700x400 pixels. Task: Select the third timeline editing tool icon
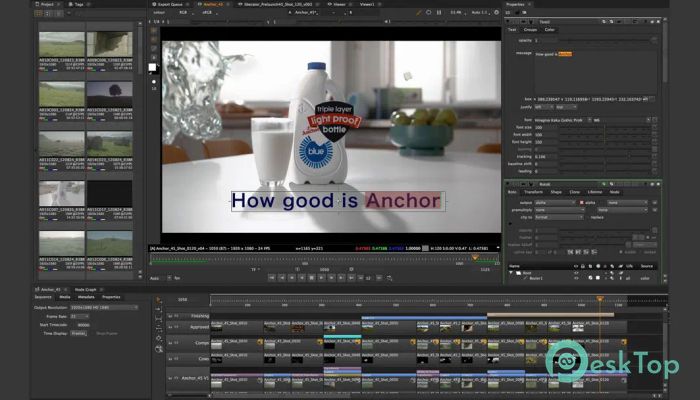pyautogui.click(x=158, y=319)
